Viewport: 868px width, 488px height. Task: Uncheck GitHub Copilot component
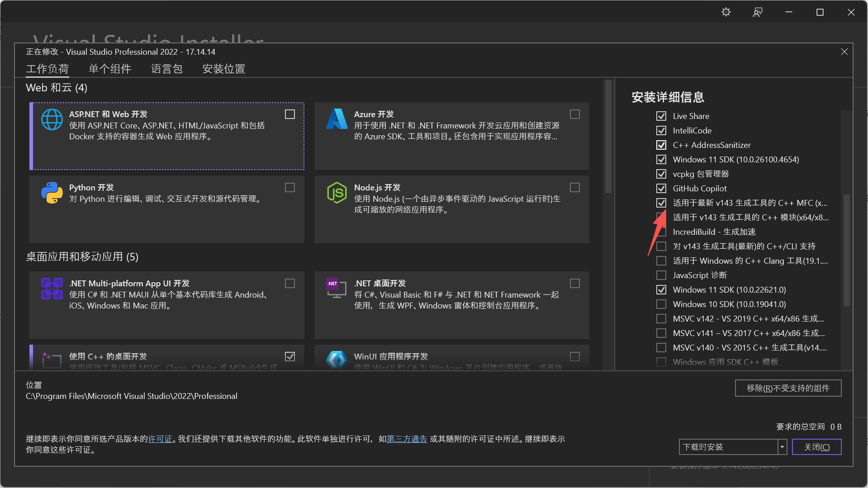coord(661,189)
